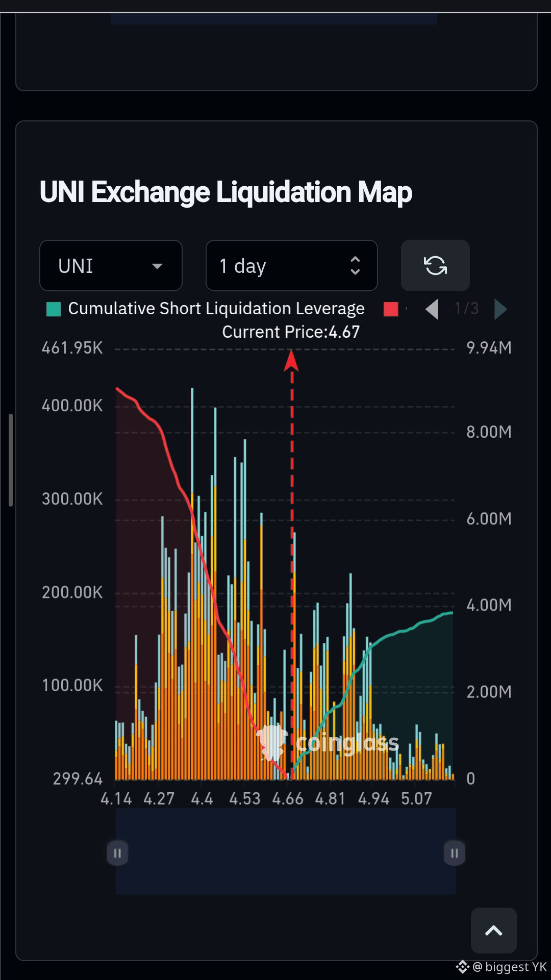
Task: Click the 400.00K axis label
Action: point(72,406)
